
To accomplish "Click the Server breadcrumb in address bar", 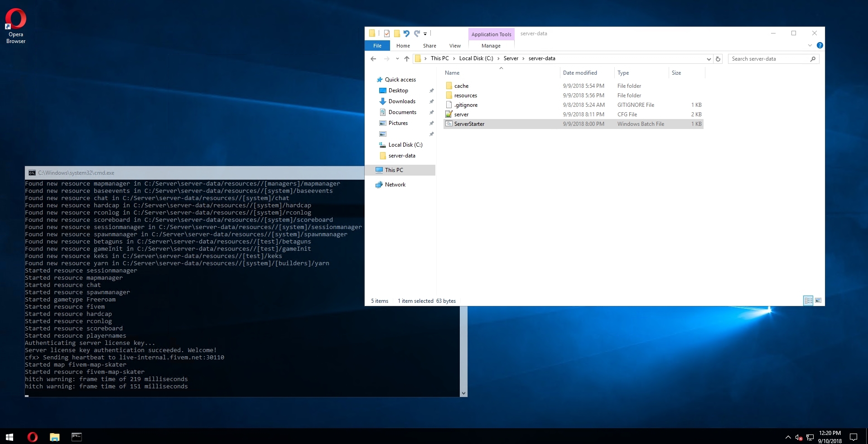I will 511,58.
